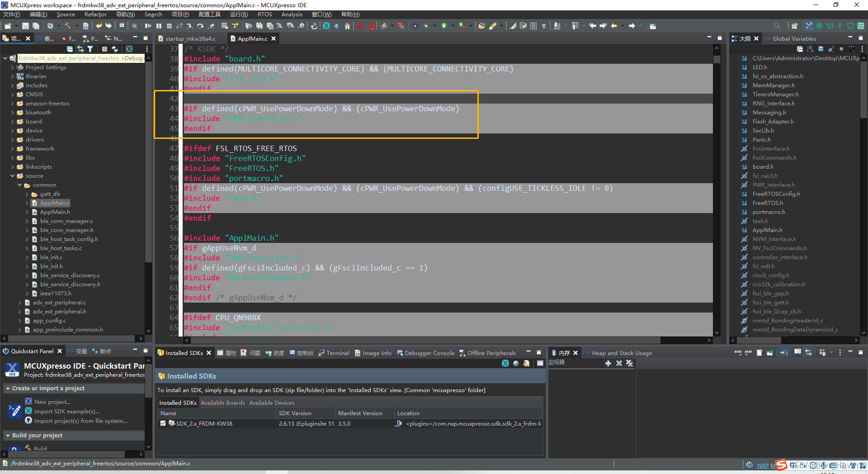The image size is (868, 474).
Task: Click the Step Into icon
Action: (190, 26)
